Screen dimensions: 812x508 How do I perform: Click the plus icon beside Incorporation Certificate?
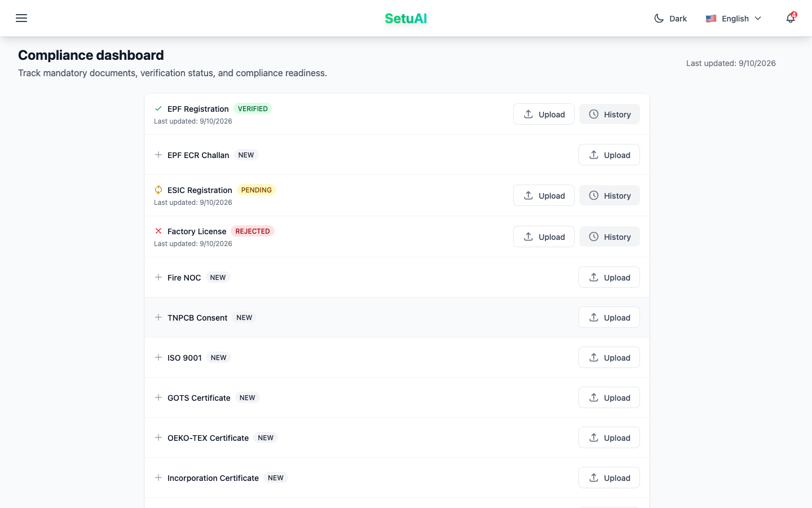pyautogui.click(x=158, y=478)
